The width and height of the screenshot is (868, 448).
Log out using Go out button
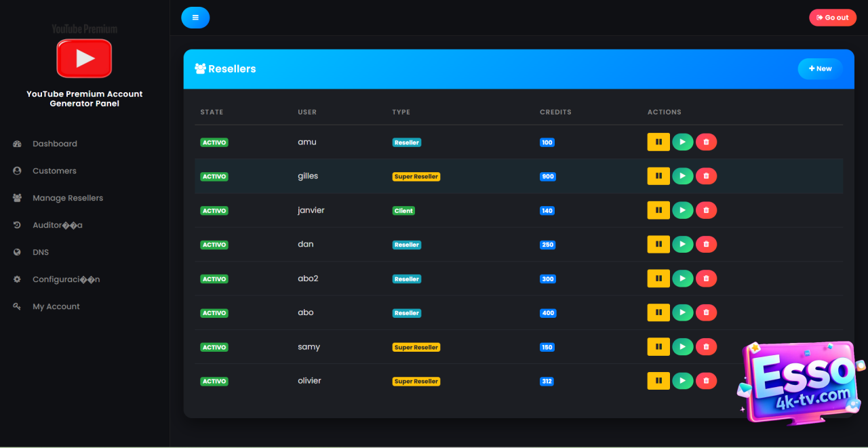click(x=832, y=18)
